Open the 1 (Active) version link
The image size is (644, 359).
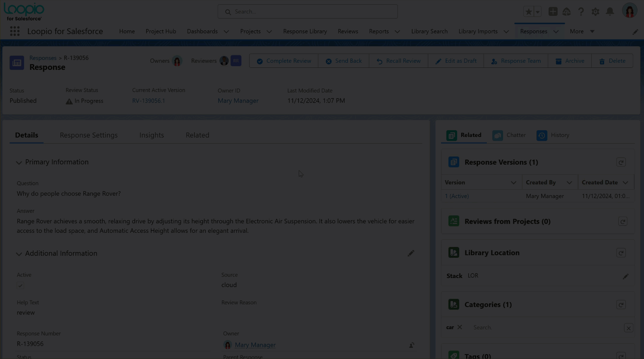coord(457,196)
